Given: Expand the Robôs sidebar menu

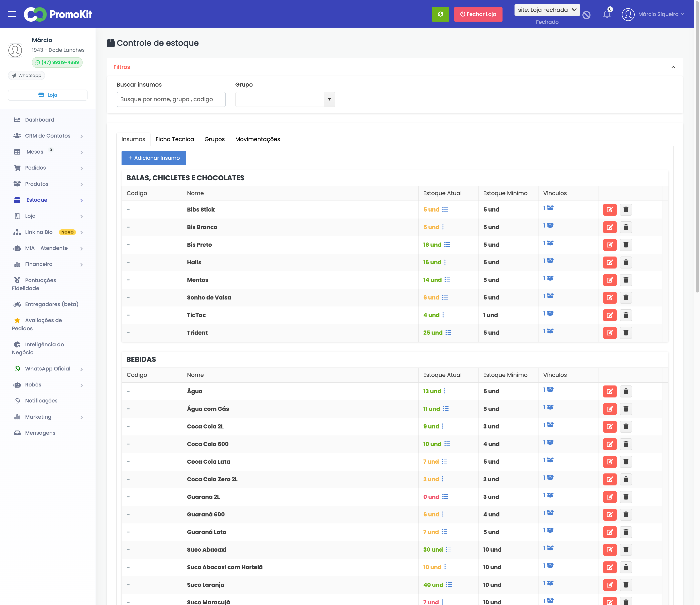Looking at the screenshot, I should pyautogui.click(x=48, y=385).
